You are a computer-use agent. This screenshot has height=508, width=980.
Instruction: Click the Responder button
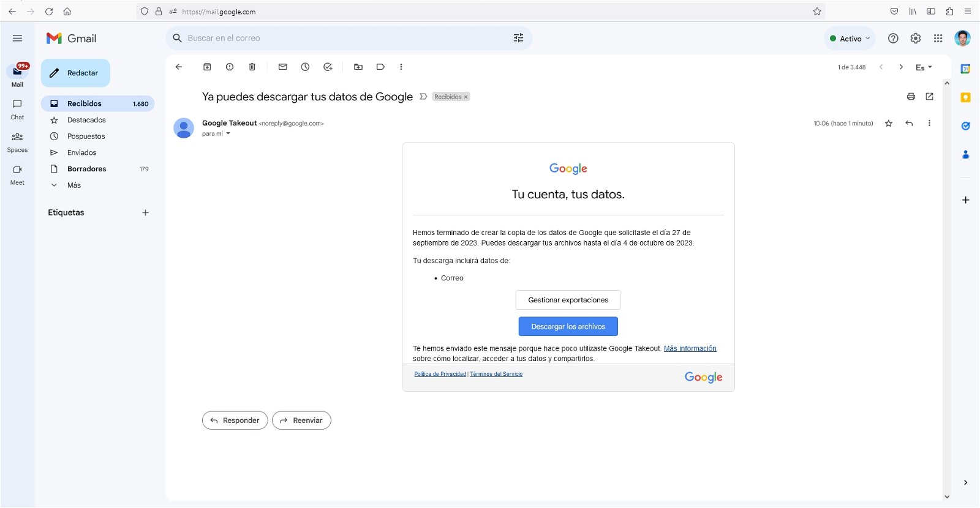click(235, 420)
